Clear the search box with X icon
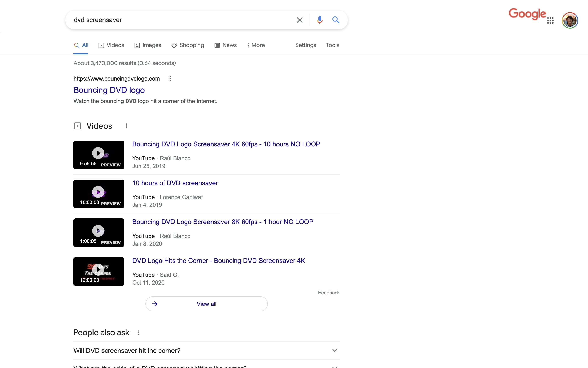588x368 pixels. (300, 20)
